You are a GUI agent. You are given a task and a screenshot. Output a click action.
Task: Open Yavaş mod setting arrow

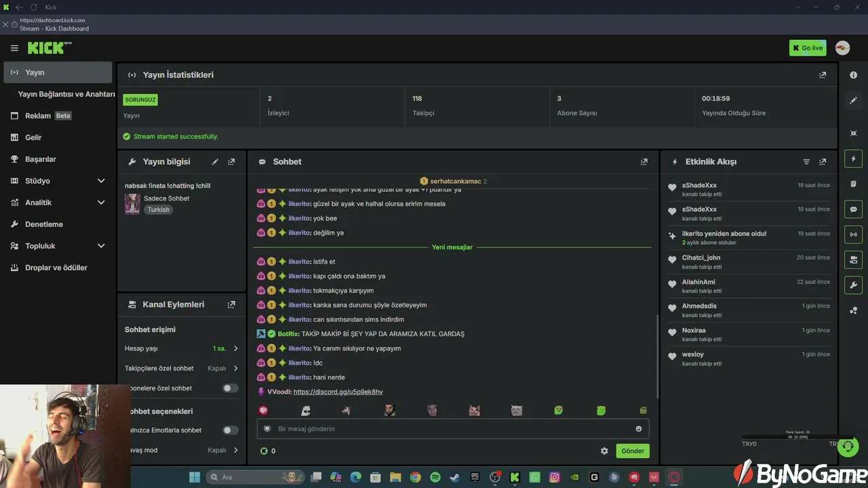point(236,450)
